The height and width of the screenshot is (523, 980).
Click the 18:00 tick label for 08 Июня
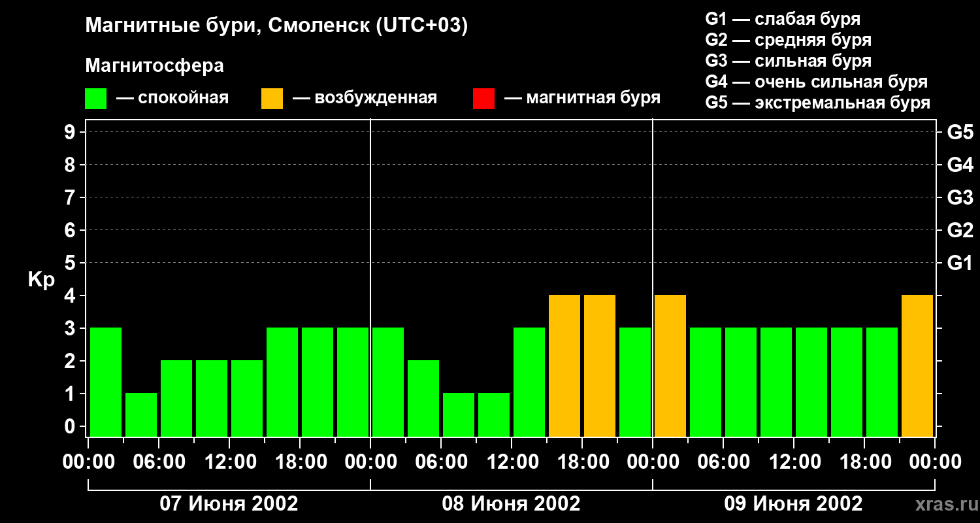coord(582,462)
